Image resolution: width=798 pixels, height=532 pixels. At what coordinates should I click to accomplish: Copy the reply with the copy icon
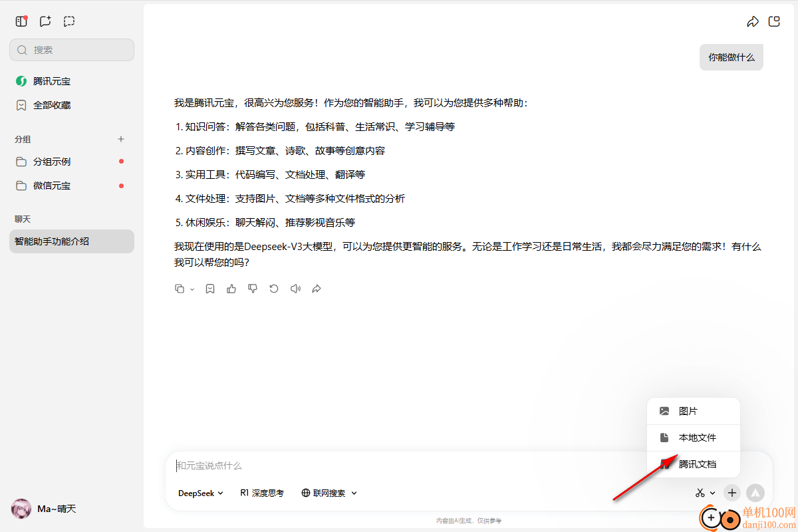click(x=180, y=289)
